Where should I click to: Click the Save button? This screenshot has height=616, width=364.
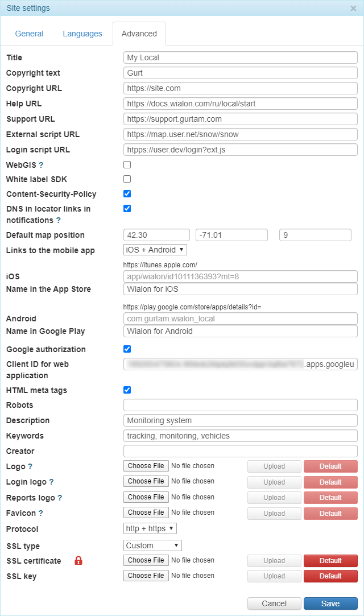[330, 603]
